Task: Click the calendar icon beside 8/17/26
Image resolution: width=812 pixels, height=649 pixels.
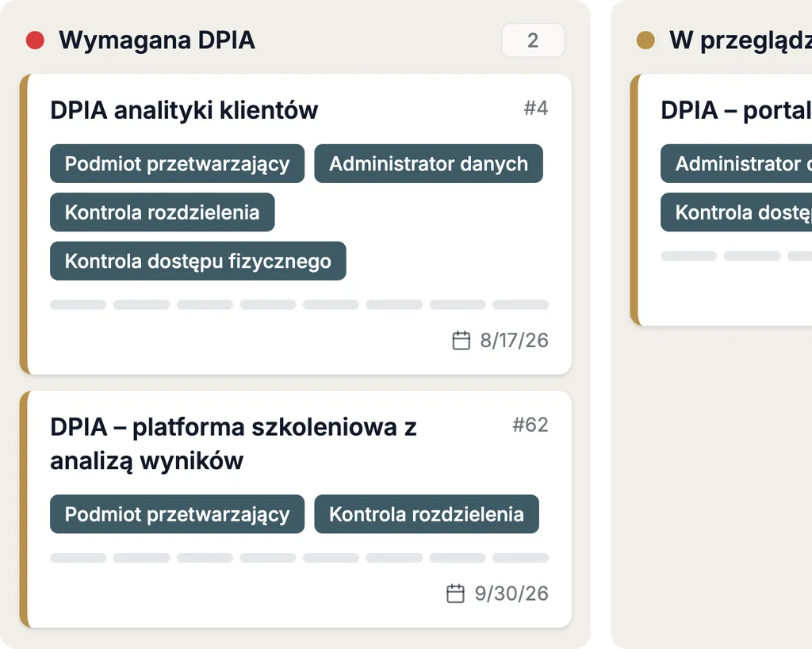Action: [x=461, y=341]
